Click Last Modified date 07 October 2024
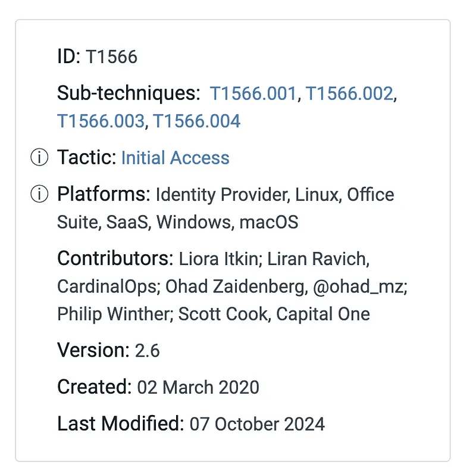The image size is (476, 474). (257, 425)
